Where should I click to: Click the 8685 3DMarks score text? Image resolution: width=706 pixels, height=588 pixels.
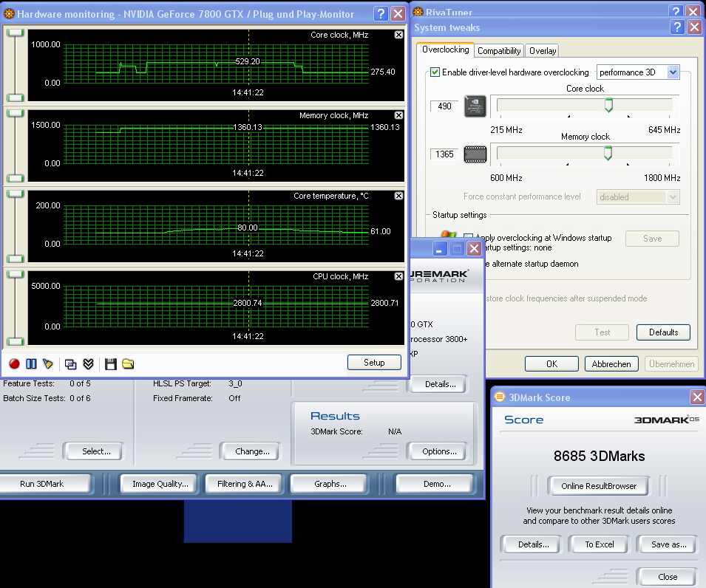coord(599,457)
